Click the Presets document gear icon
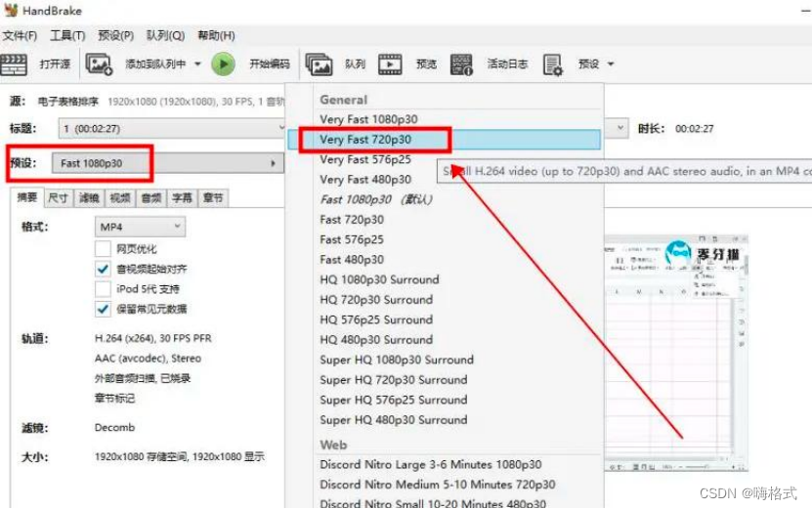Viewport: 812px width, 509px height. [552, 64]
